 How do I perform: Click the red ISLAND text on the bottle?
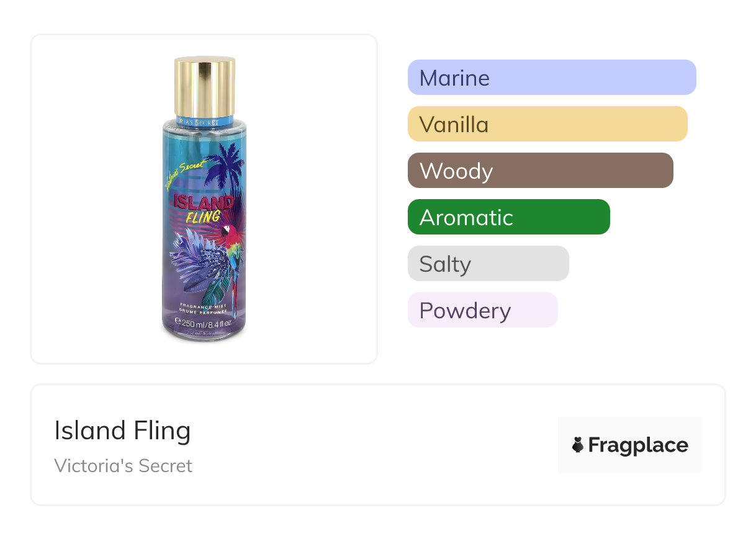202,202
